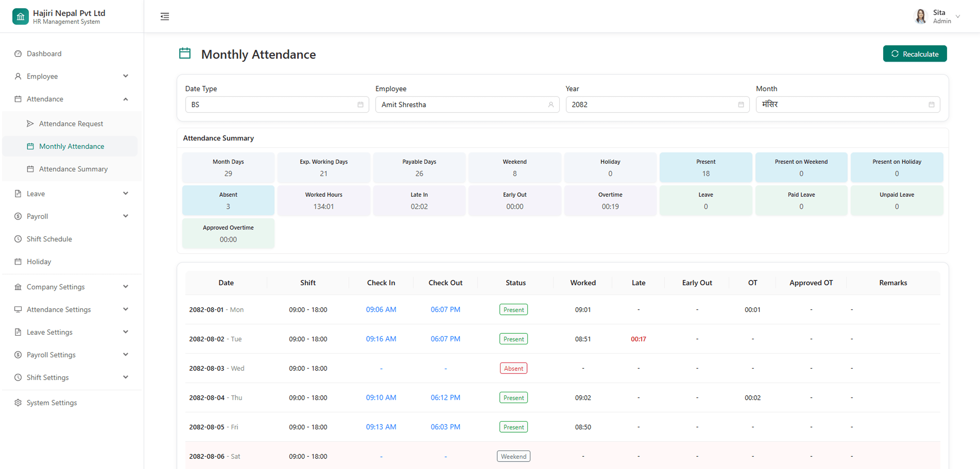Open Attendance Request send item
Image resolution: width=980 pixels, height=469 pixels.
(71, 123)
